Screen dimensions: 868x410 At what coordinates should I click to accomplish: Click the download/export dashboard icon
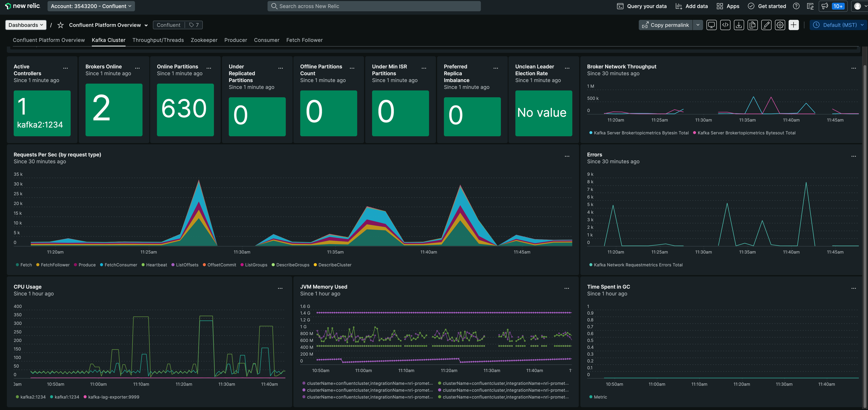(739, 25)
